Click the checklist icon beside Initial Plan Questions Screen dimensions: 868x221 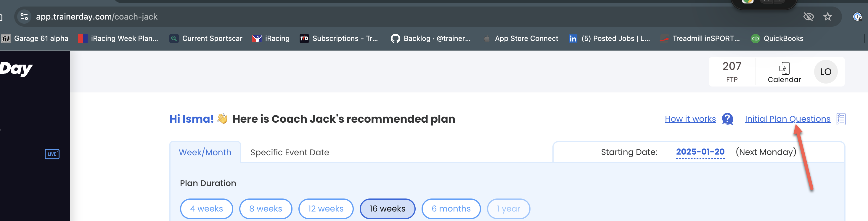coord(841,119)
